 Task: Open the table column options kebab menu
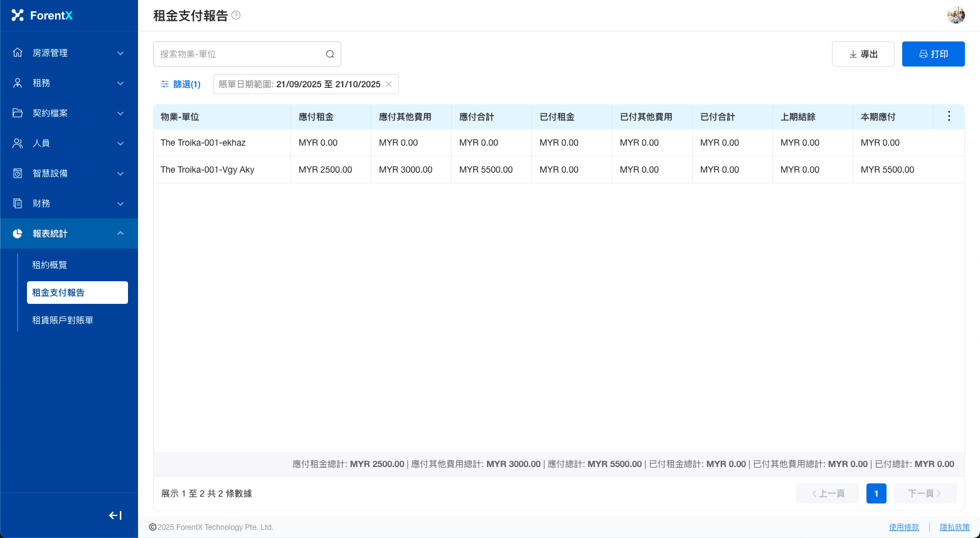[x=949, y=116]
